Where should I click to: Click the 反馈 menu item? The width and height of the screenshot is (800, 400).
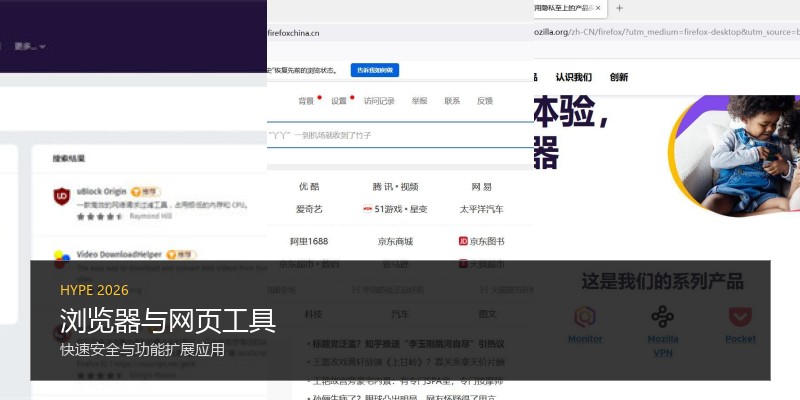(x=485, y=101)
